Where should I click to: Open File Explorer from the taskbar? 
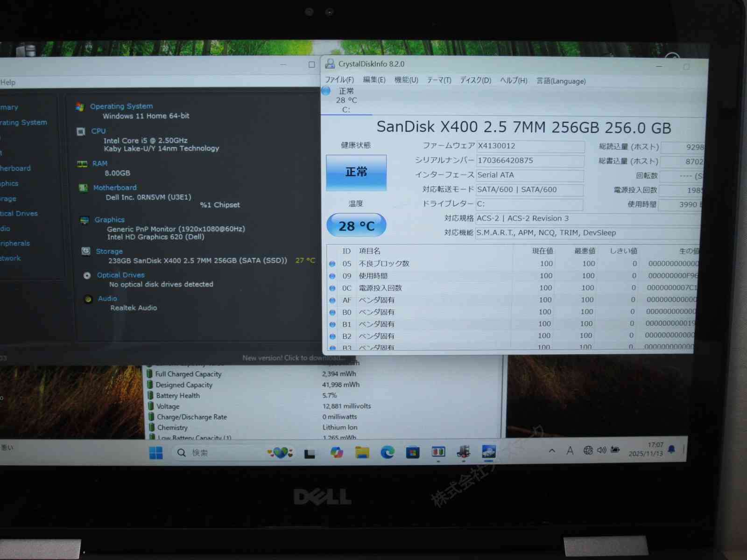coord(362,452)
